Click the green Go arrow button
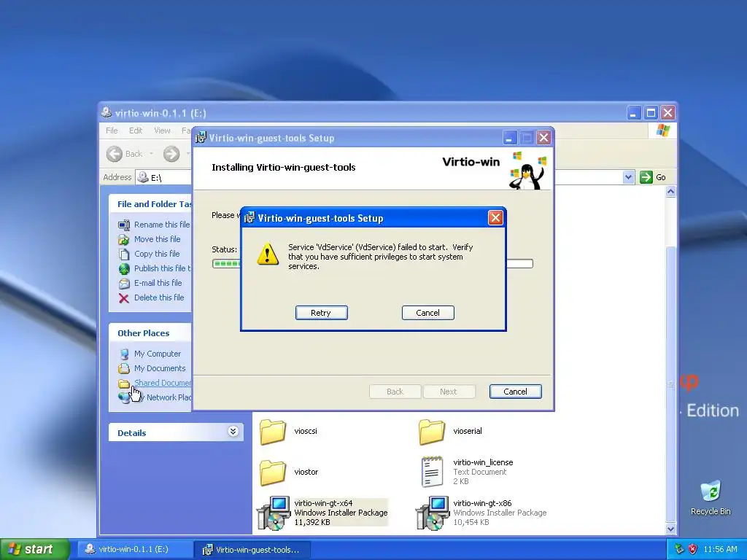This screenshot has height=560, width=747. point(646,177)
